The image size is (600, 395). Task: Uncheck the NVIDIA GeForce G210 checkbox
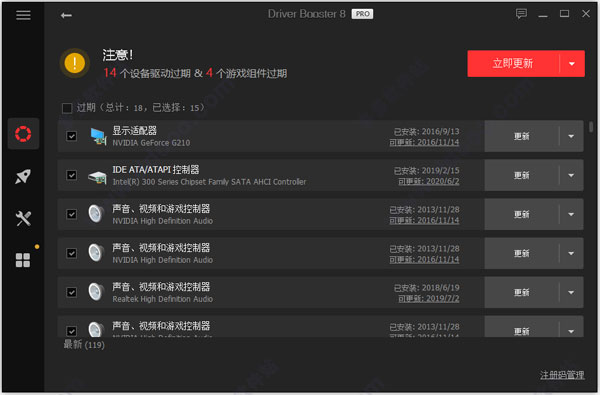pyautogui.click(x=72, y=136)
